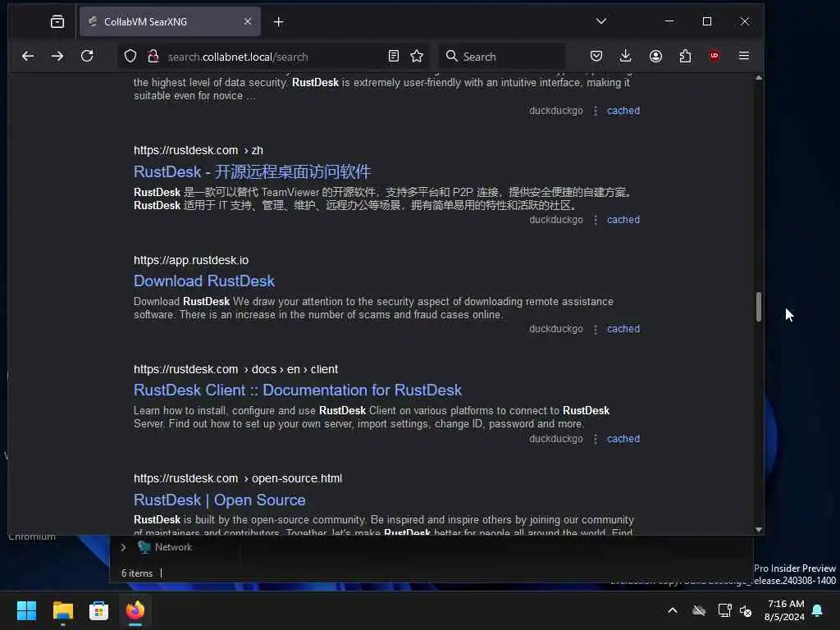Click rustdesk.com docs › en › client URL

click(235, 370)
